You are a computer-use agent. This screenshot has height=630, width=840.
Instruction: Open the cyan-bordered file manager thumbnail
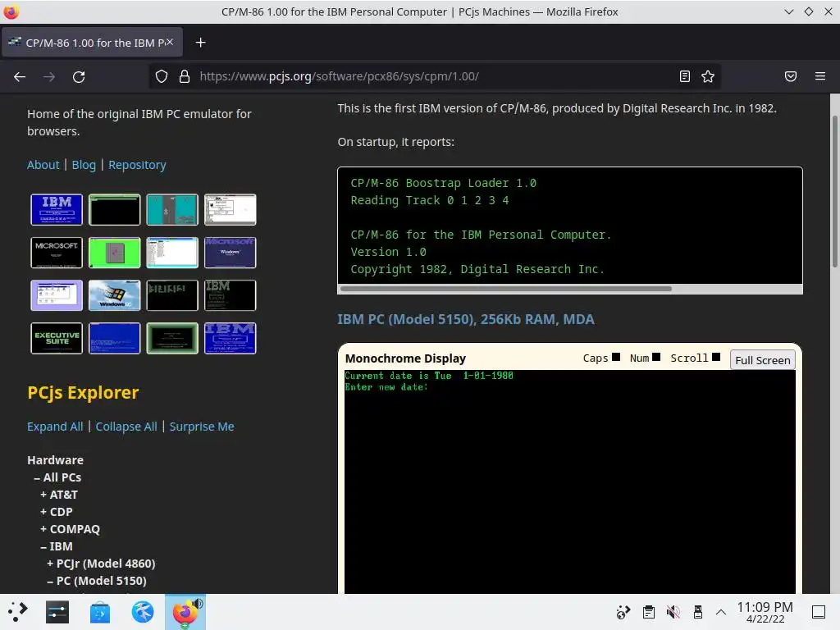tap(172, 253)
